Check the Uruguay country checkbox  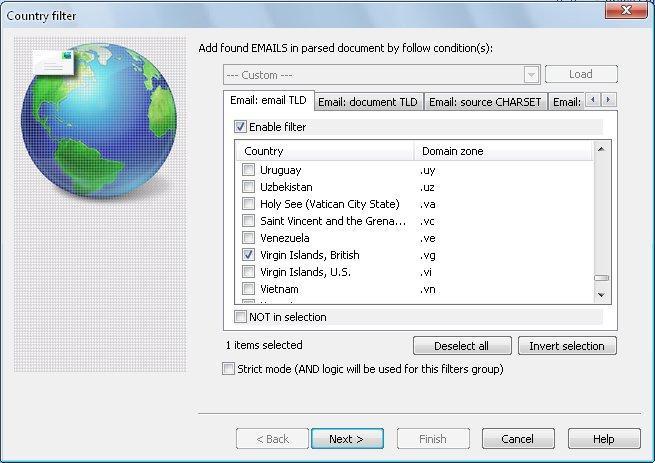(x=249, y=170)
